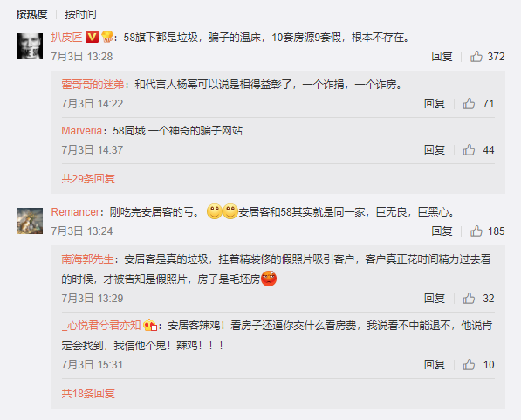Like 南海郭先生's reply with 32 likes

[x=469, y=299]
